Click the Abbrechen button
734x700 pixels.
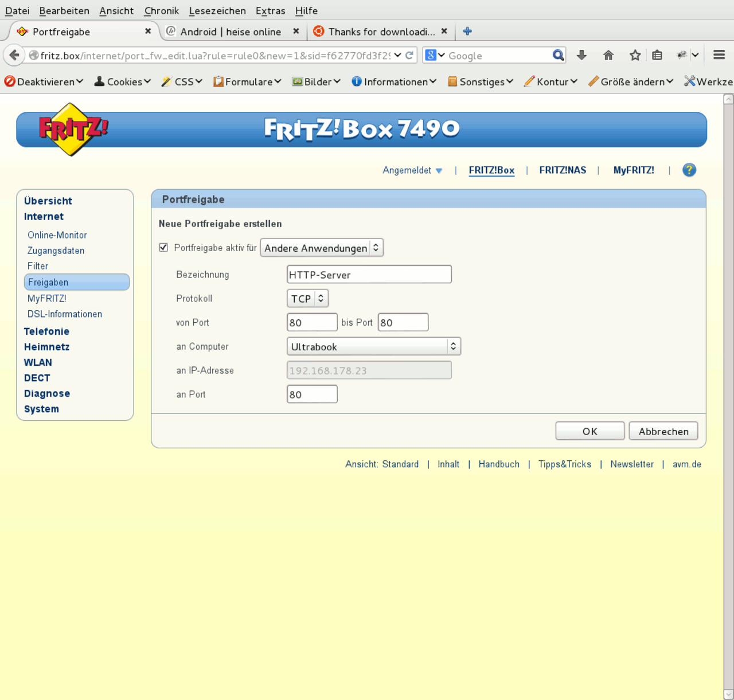(x=663, y=431)
